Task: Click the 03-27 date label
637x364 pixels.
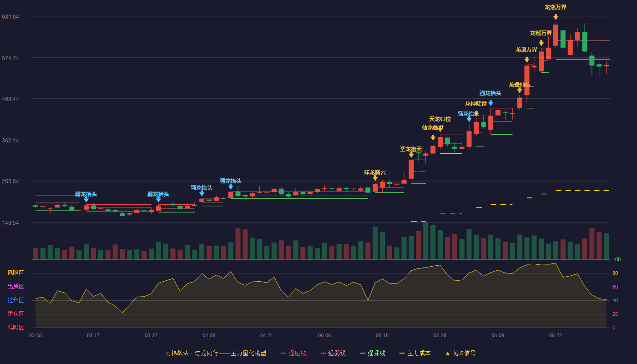Action: coord(151,335)
